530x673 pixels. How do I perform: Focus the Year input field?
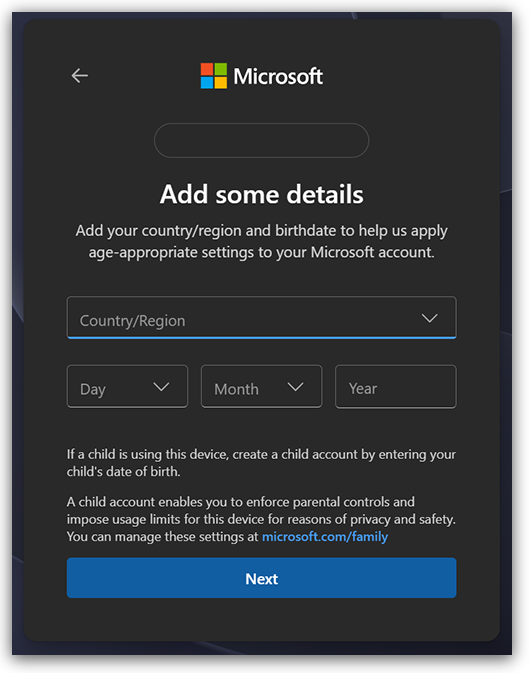coord(396,387)
